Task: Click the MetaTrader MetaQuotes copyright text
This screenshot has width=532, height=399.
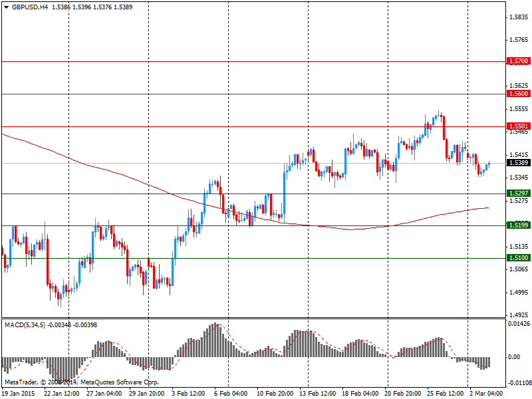Action: (81, 382)
